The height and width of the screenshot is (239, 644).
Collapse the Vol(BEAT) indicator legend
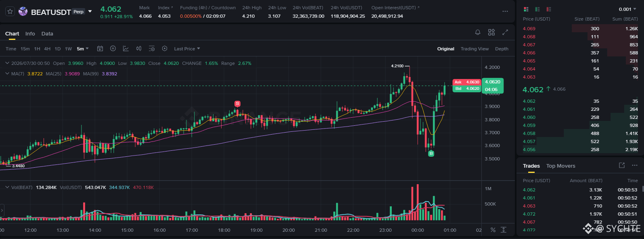point(7,187)
